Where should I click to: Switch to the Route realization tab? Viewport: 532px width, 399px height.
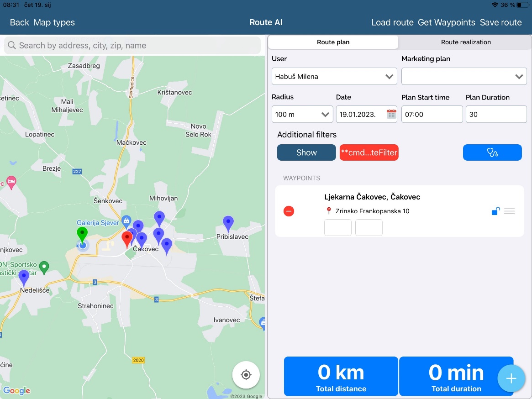pyautogui.click(x=465, y=42)
